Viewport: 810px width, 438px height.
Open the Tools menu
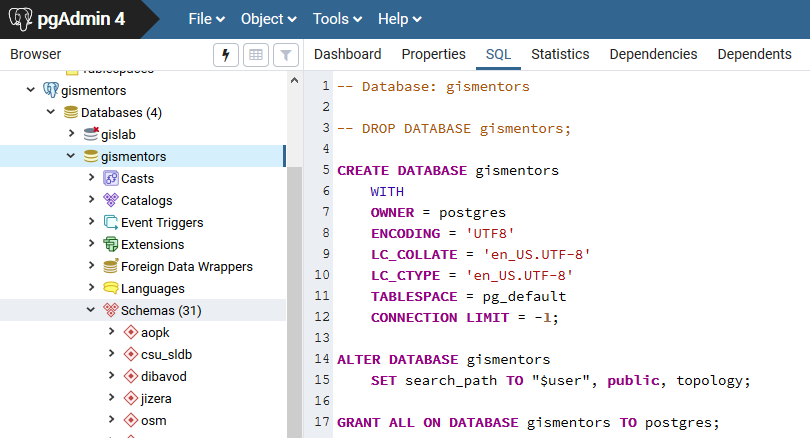[337, 19]
